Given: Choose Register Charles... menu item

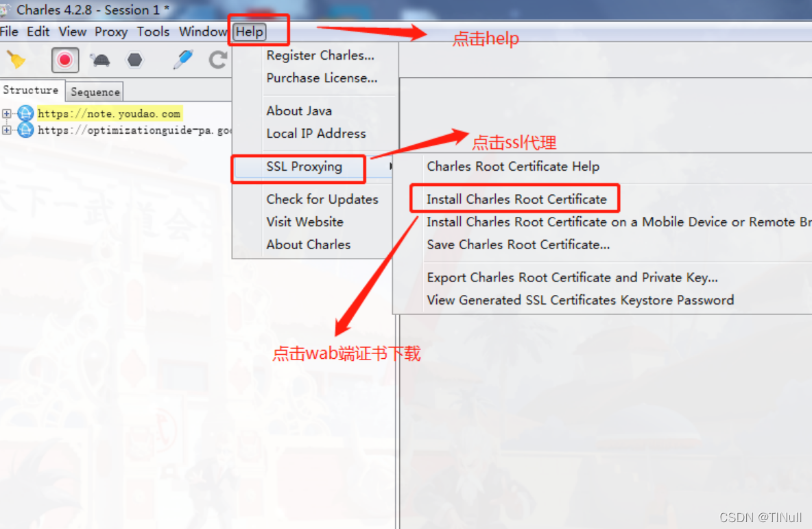Looking at the screenshot, I should (320, 56).
